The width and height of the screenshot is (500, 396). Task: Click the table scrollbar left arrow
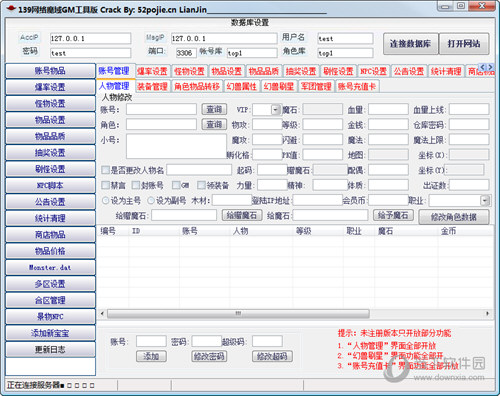[102, 313]
